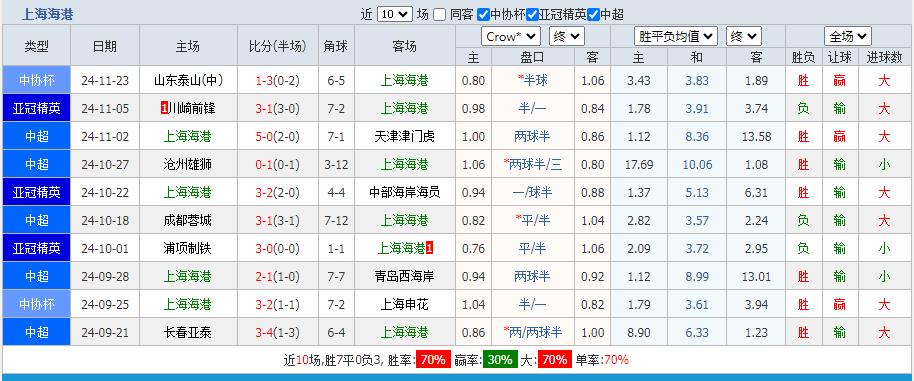914x381 pixels.
Task: Click the 进球数 column header
Action: pos(884,57)
